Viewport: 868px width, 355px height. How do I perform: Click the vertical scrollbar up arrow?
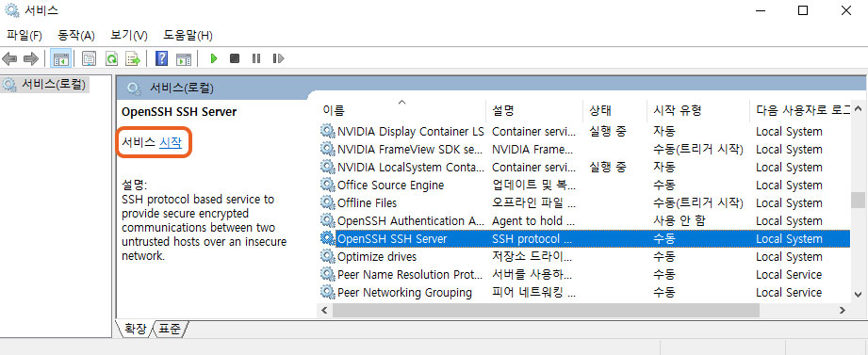tap(858, 109)
